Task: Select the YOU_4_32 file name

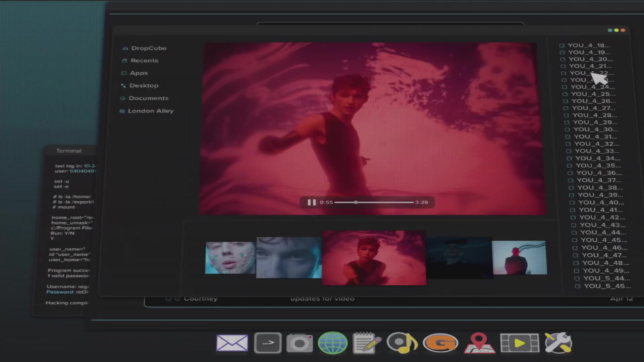Action: (x=597, y=144)
